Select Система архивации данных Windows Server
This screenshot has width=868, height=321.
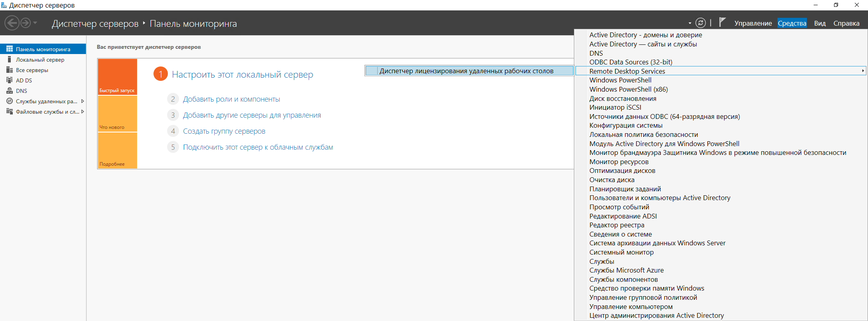(x=657, y=243)
